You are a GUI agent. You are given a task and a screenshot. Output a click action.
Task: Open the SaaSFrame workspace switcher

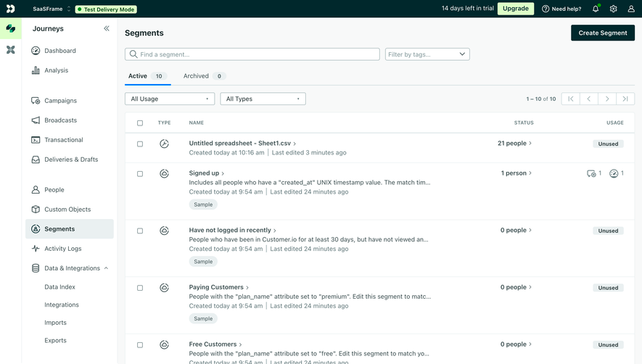[x=52, y=9]
